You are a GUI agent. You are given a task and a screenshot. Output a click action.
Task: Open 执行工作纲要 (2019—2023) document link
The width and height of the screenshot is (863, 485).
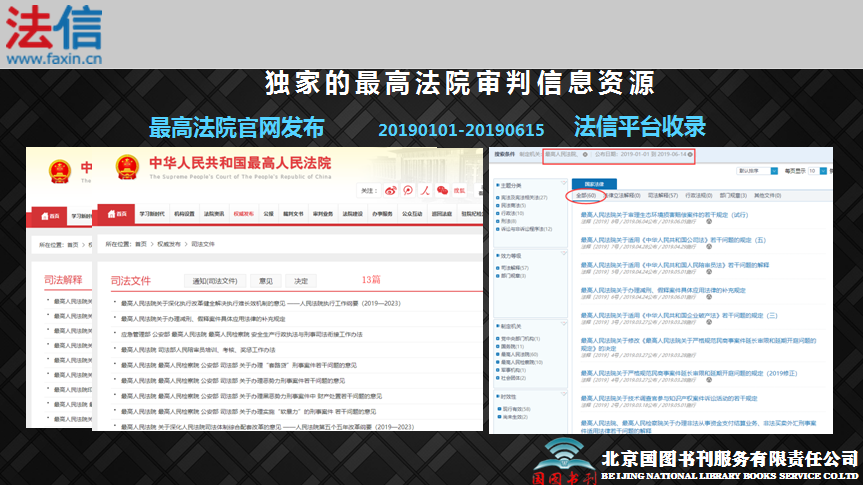click(260, 303)
